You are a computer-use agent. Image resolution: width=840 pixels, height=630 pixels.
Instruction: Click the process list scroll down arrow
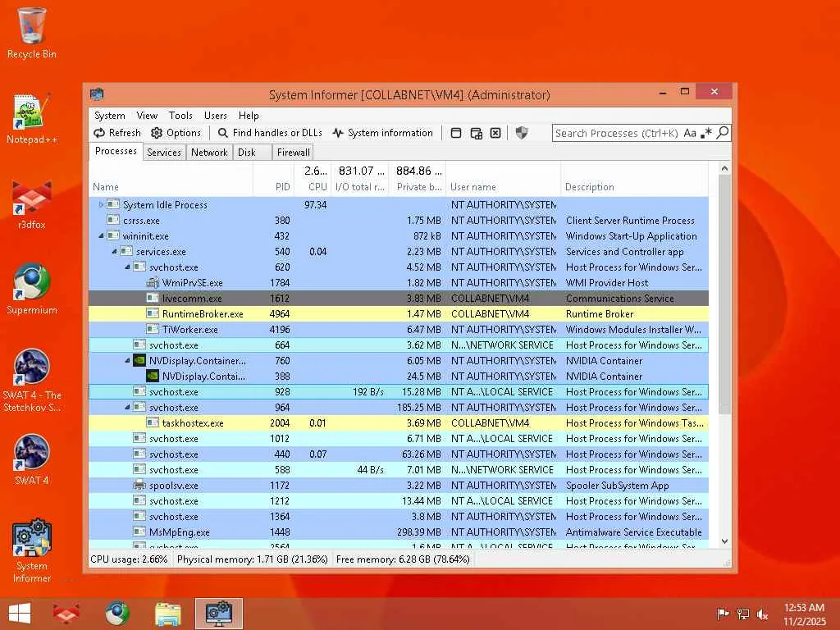click(724, 541)
